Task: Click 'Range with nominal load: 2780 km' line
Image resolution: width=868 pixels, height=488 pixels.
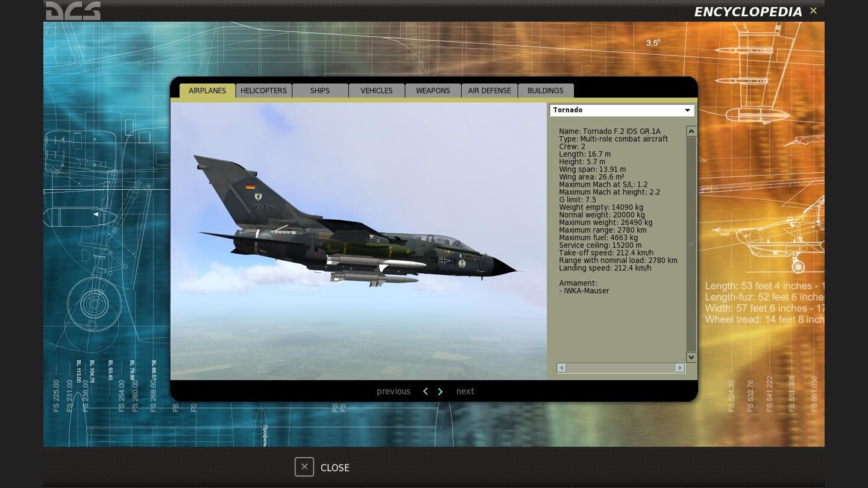Action: click(x=618, y=260)
